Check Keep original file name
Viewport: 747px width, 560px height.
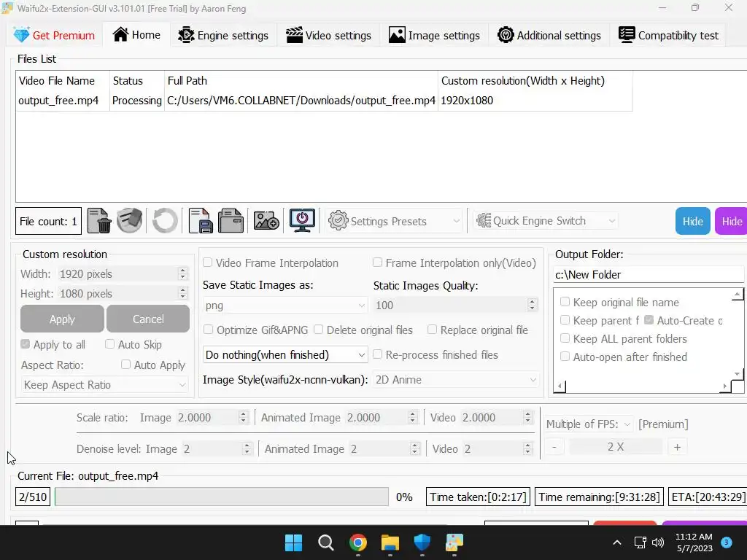coord(565,301)
